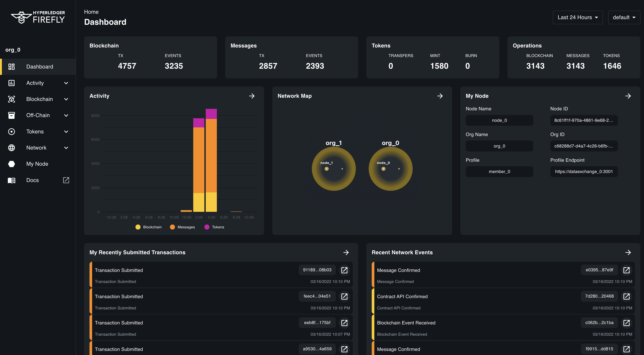Screen dimensions: 644x355
Task: Open the Last 24 Hours time range dropdown
Action: click(x=578, y=17)
